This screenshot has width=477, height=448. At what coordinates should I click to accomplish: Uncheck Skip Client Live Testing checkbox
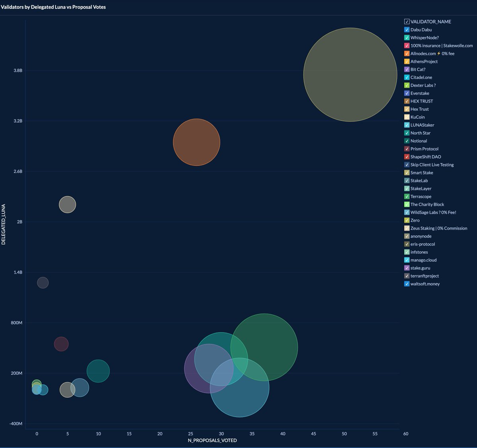click(x=407, y=165)
